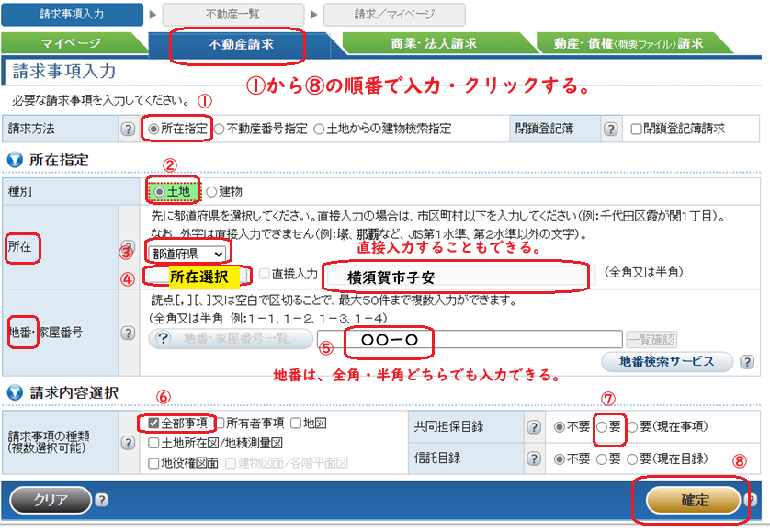The width and height of the screenshot is (770, 532).
Task: Check the 地図 checkbox
Action: point(296,423)
